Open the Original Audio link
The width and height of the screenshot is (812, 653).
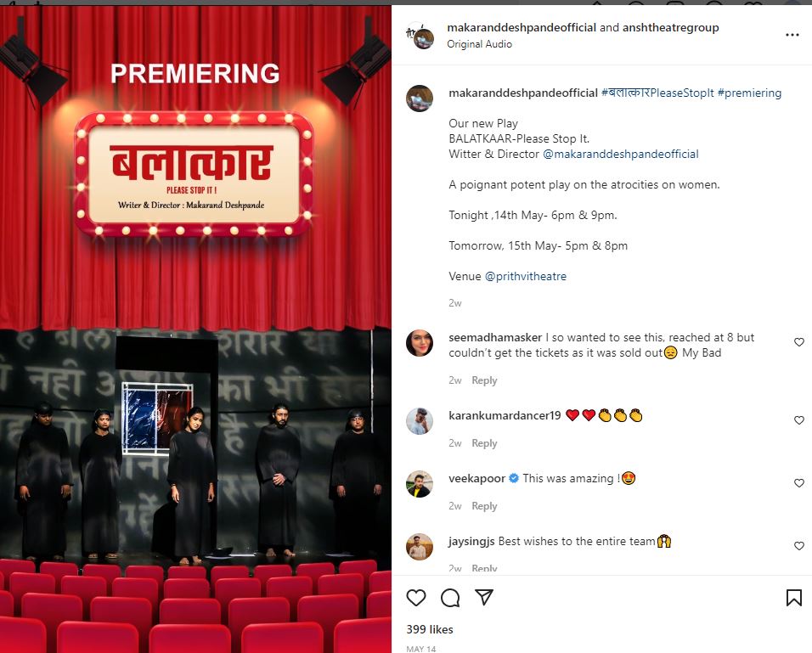tap(480, 44)
